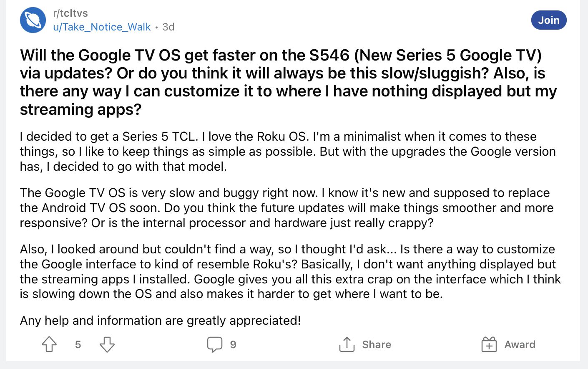Click the 3d post timestamp
The height and width of the screenshot is (369, 588).
point(168,27)
